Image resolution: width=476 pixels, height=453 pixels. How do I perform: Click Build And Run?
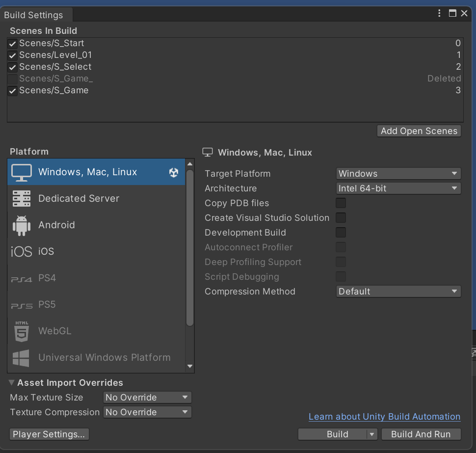coord(421,434)
